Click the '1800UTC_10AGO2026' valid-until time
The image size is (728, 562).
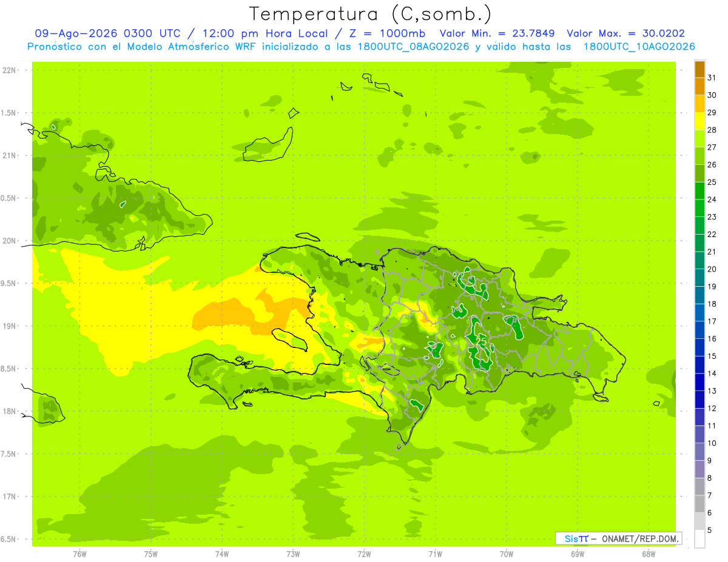tap(639, 47)
